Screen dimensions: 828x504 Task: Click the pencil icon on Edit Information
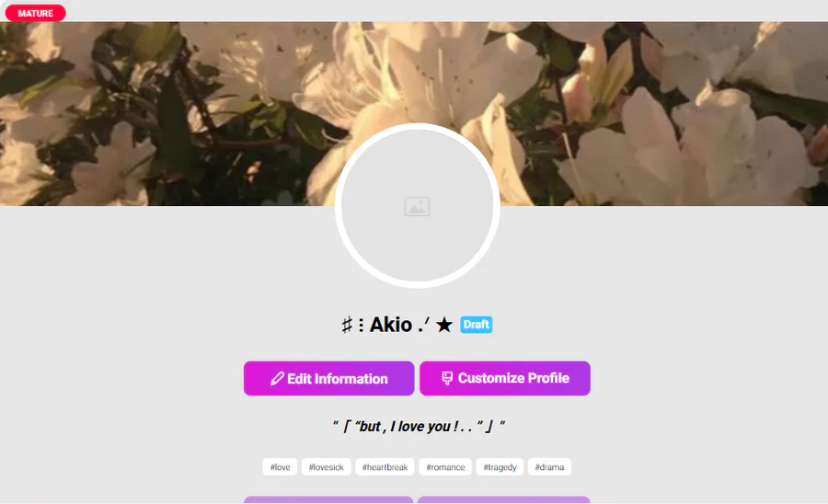(x=277, y=378)
